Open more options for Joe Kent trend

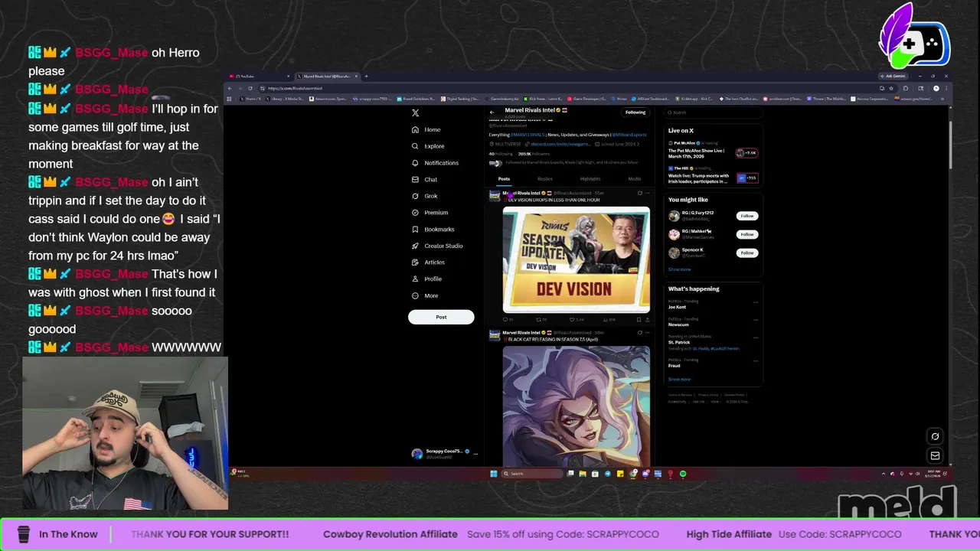coord(755,302)
